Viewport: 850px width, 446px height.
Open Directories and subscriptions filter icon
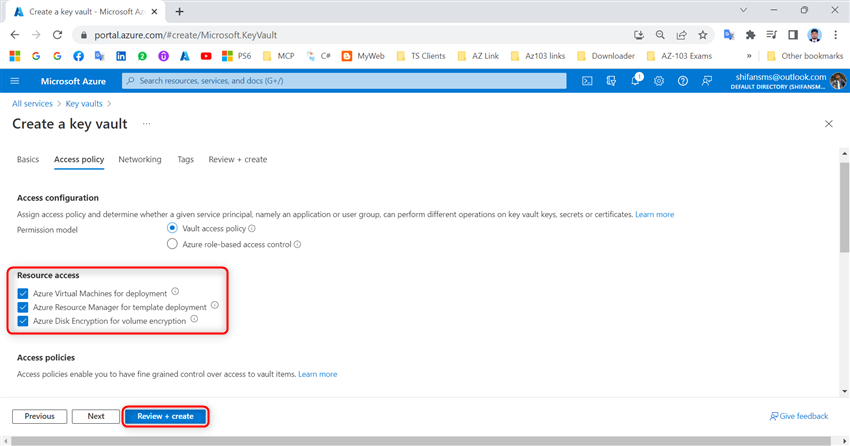pos(611,81)
